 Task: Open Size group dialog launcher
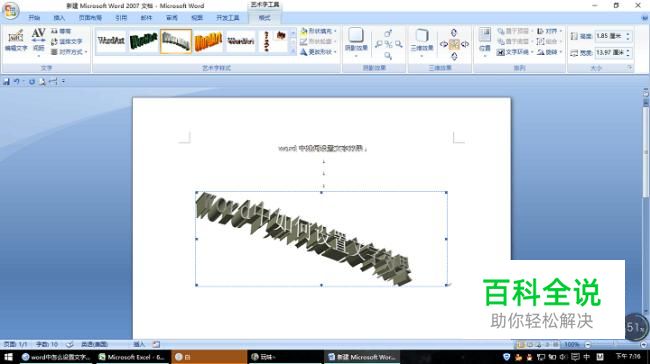click(x=630, y=68)
